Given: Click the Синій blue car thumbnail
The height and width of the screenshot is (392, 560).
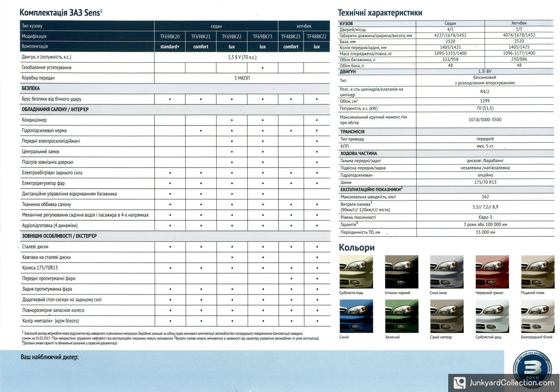Looking at the screenshot, I should click(x=356, y=317).
